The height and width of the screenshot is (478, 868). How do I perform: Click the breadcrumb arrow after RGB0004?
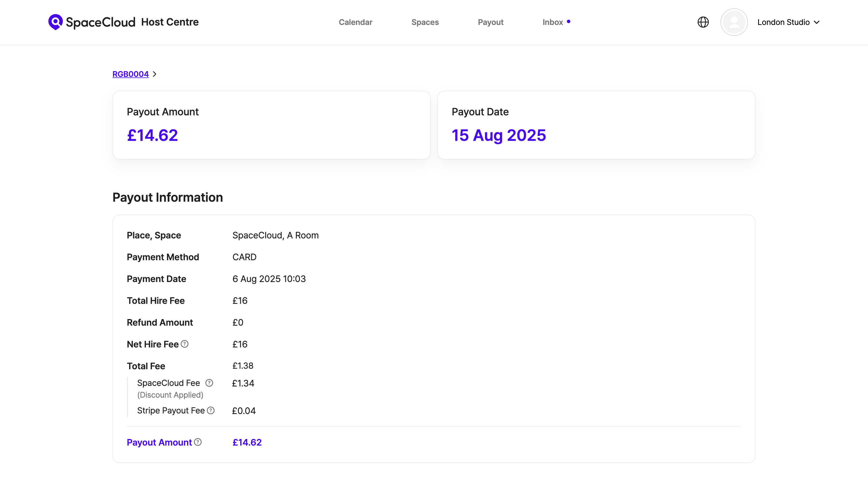pos(155,74)
